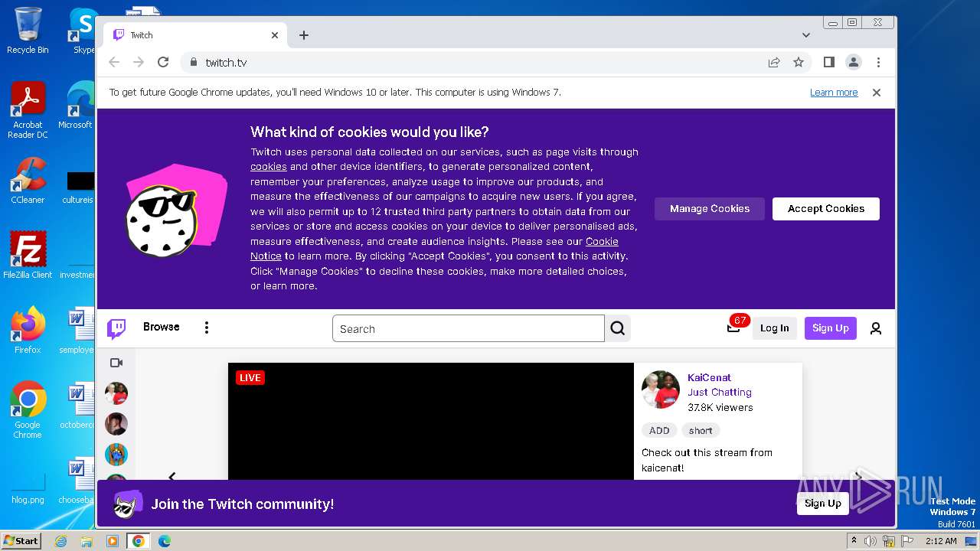This screenshot has height=551, width=980.
Task: Dismiss the Chrome update notice
Action: click(877, 93)
